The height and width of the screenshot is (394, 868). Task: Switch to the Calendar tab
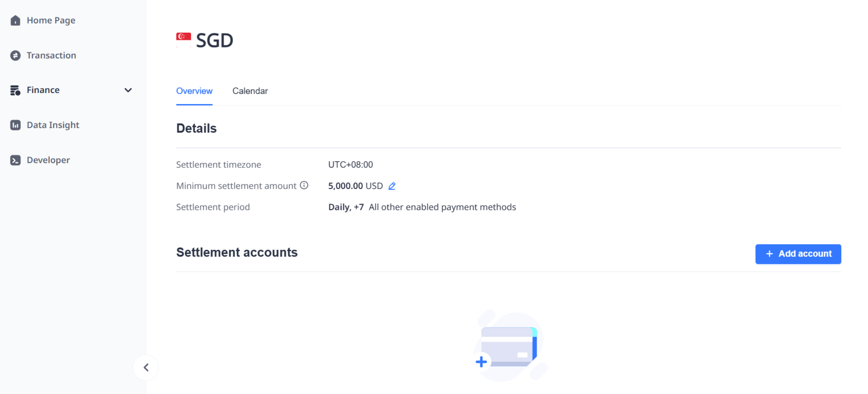250,91
